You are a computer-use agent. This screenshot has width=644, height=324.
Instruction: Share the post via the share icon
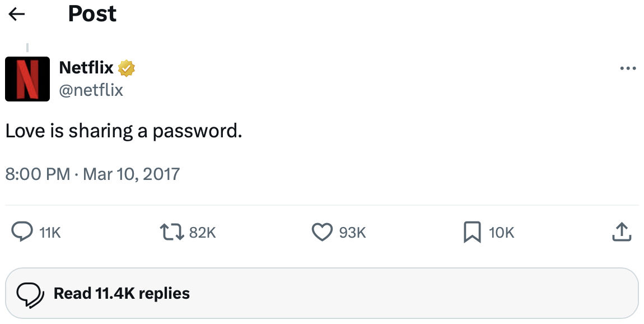click(x=621, y=232)
